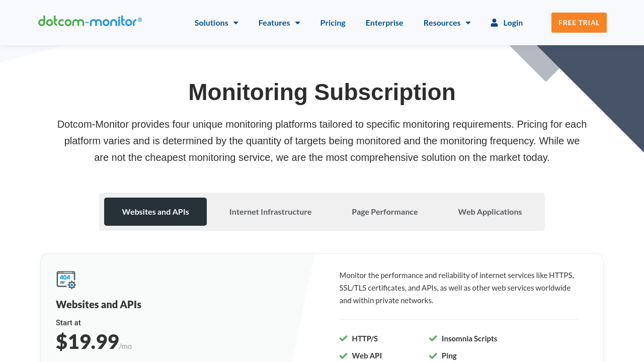Open the Resources dropdown menu
Screen dimensions: 644x362
point(446,23)
